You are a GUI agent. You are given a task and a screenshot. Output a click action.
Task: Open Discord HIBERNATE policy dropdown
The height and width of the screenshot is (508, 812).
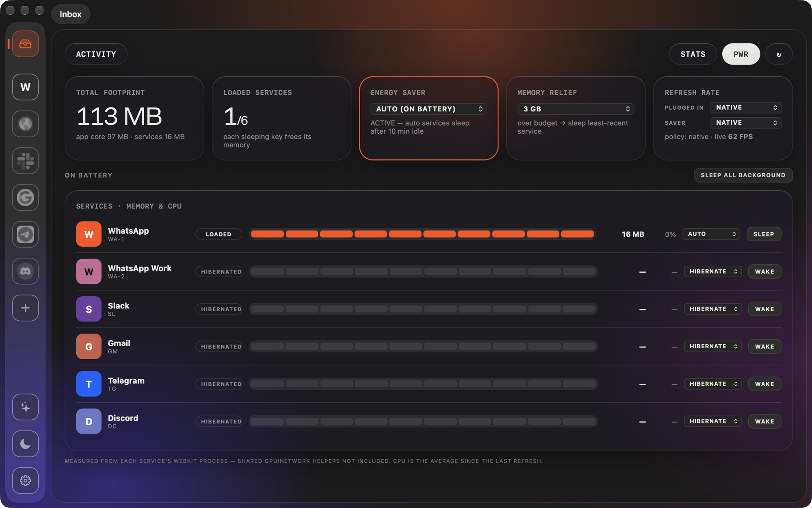tap(713, 421)
